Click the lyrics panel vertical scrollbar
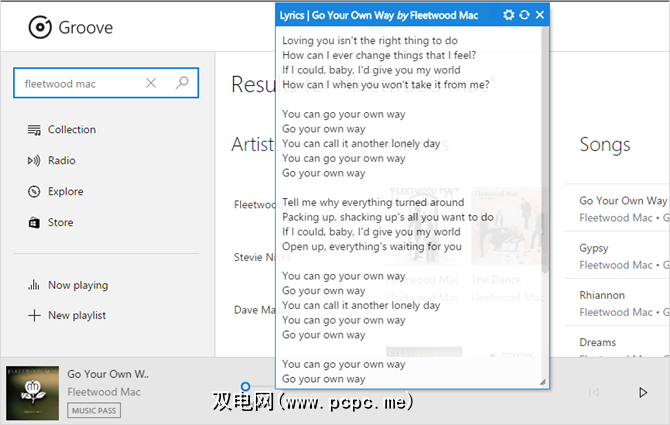Viewport: 670px width, 425px height. click(544, 149)
